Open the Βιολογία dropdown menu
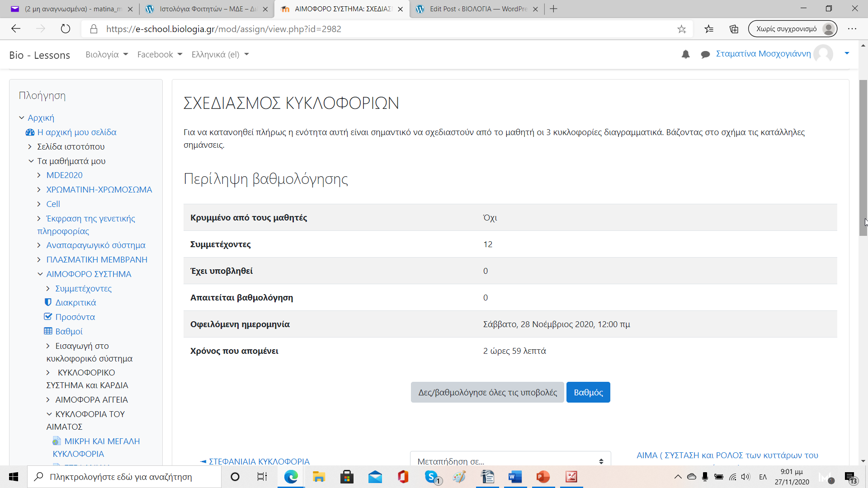The height and width of the screenshot is (488, 868). coord(107,55)
